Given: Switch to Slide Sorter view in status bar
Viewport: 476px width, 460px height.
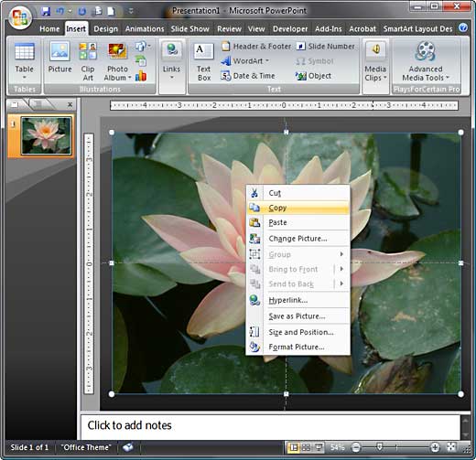Looking at the screenshot, I should pyautogui.click(x=306, y=447).
